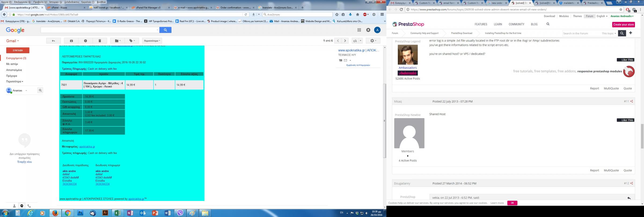644x217 pixels.
Task: Reload the Gmail page in Firefox
Action: coord(246,14)
